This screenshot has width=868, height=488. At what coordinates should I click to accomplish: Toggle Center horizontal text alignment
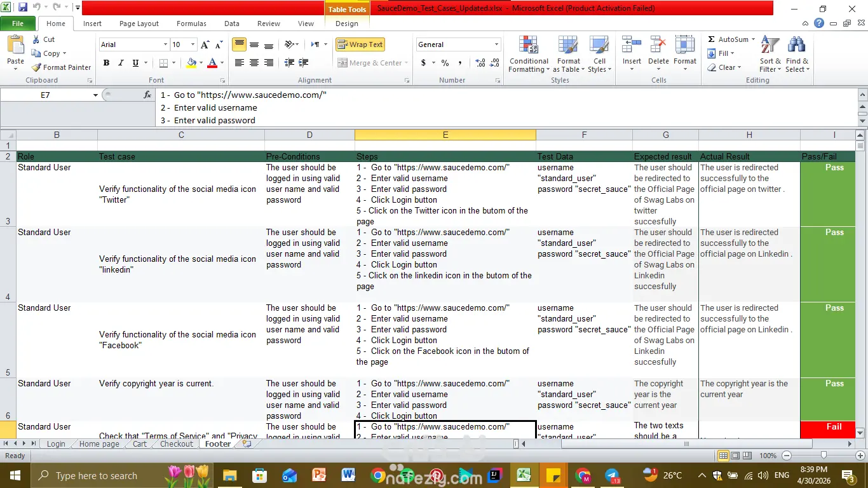254,63
